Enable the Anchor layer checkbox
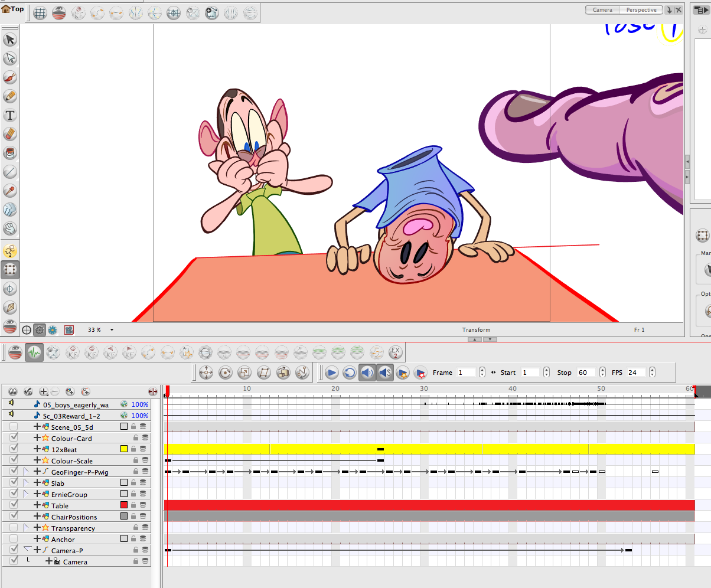The image size is (711, 588). (14, 538)
